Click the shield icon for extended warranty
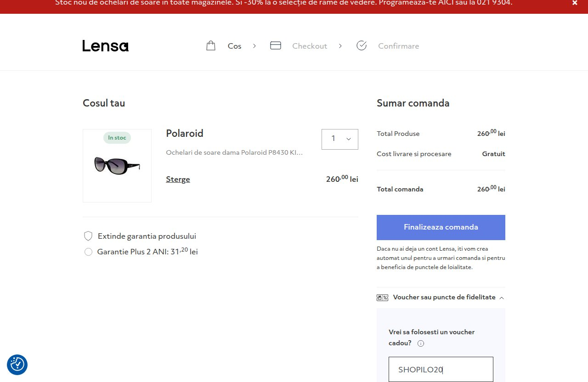The width and height of the screenshot is (588, 382). coord(88,236)
